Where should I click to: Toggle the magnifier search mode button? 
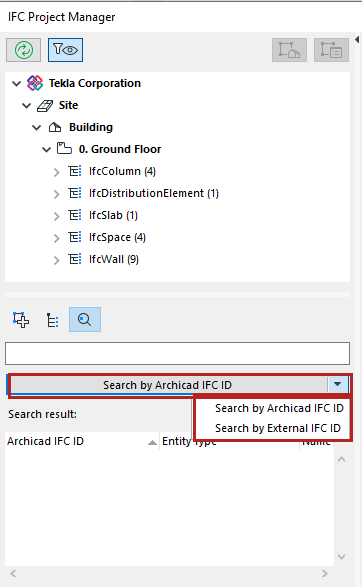click(85, 319)
